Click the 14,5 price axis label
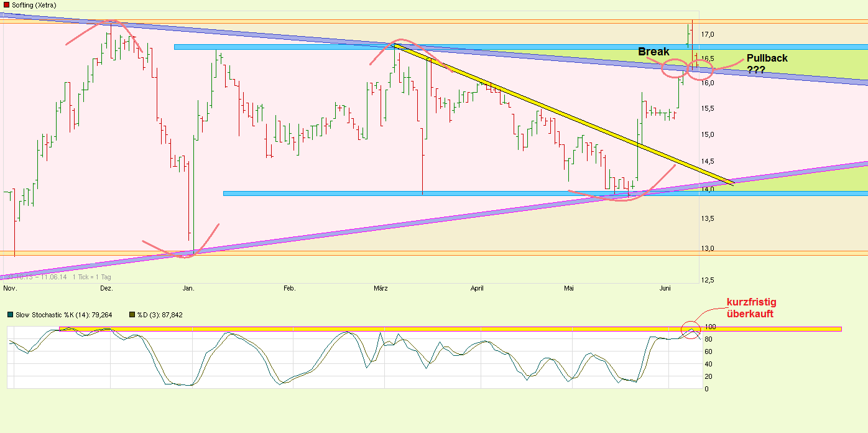Screen dimensions: 868x433 click(709, 162)
